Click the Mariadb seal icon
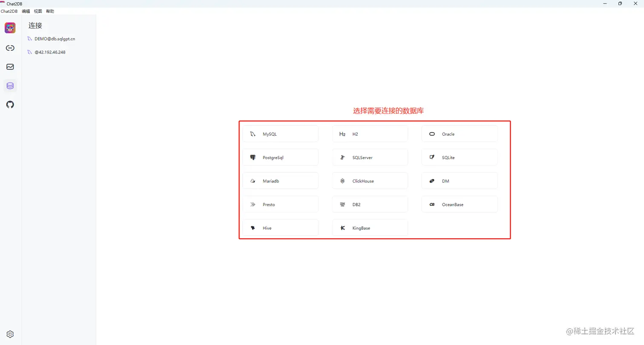Image resolution: width=644 pixels, height=345 pixels. (253, 181)
